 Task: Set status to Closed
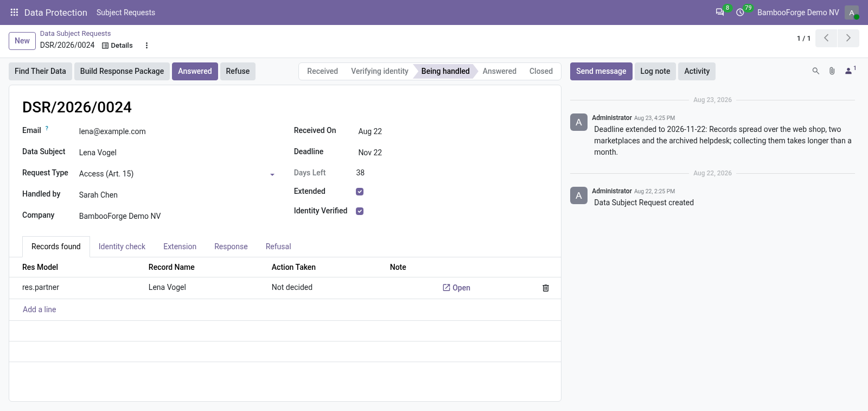[x=541, y=71]
